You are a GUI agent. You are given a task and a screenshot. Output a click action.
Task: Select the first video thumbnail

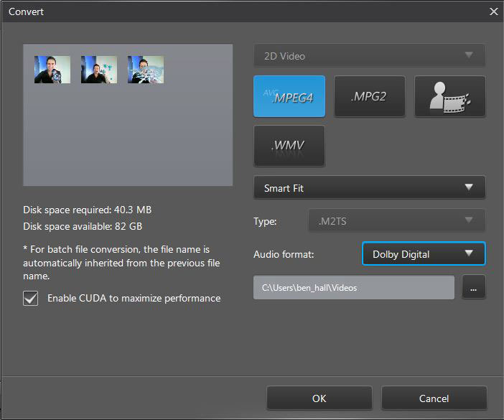(x=52, y=70)
